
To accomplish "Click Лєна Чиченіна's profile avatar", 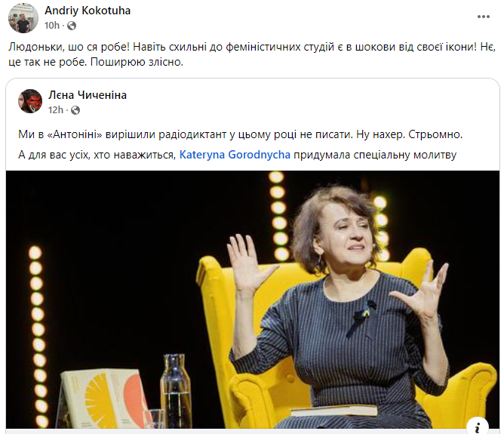I will click(30, 101).
